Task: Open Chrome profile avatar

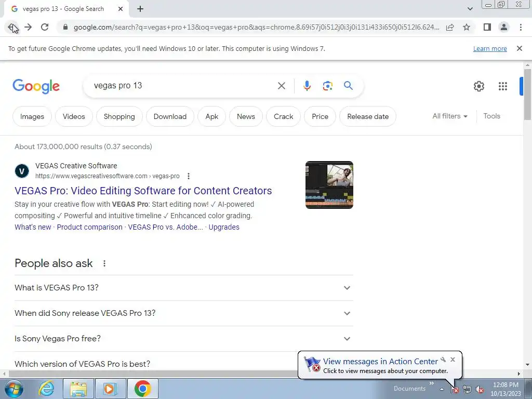Action: [504, 27]
